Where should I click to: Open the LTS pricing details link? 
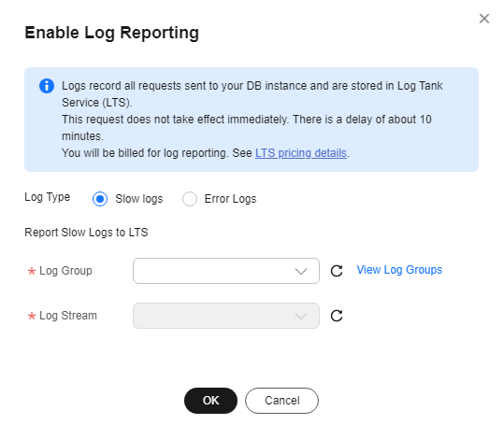[301, 153]
